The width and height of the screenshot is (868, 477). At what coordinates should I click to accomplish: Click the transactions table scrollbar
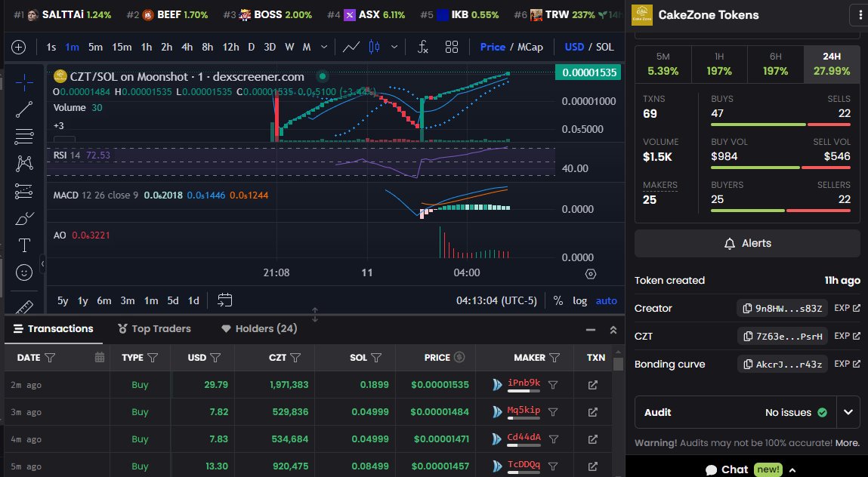[x=619, y=364]
